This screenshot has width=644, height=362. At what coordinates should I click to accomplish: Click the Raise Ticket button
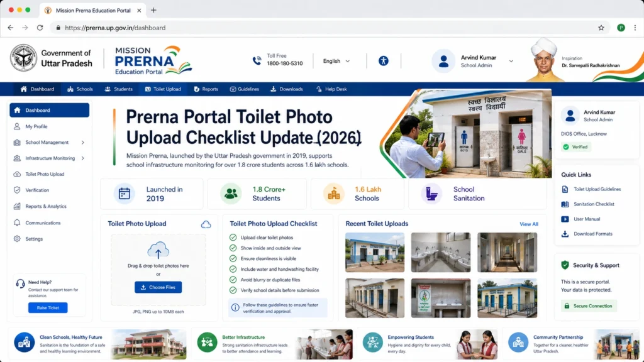tap(48, 308)
